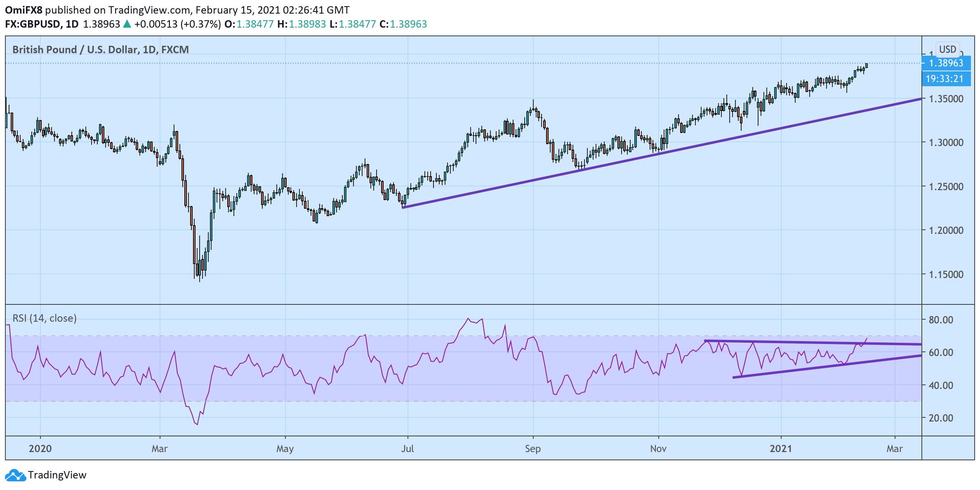Viewport: 980px width, 490px height.
Task: Click the Sep label on time axis
Action: [532, 449]
